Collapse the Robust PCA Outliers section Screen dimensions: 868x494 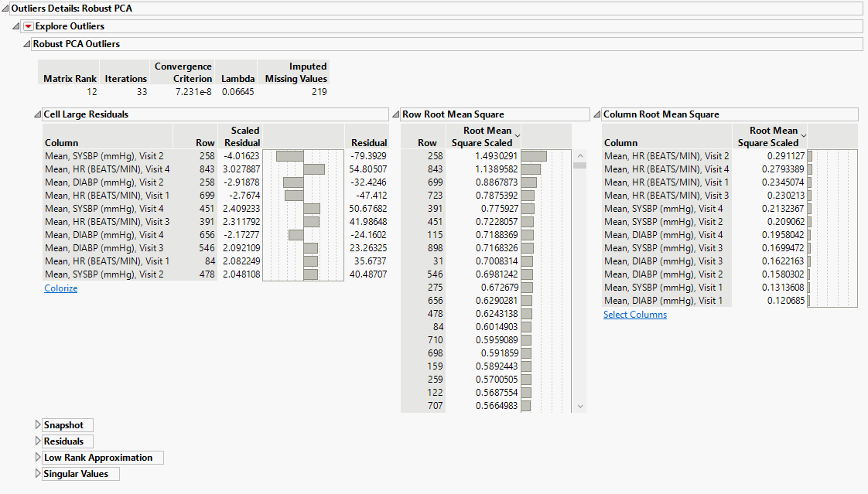pyautogui.click(x=27, y=44)
